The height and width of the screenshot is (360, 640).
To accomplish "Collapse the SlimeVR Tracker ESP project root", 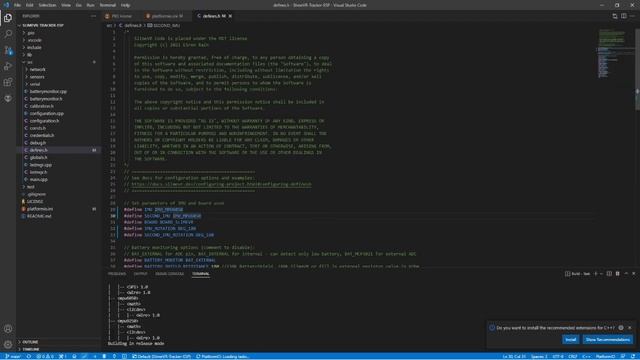I will [x=43, y=25].
